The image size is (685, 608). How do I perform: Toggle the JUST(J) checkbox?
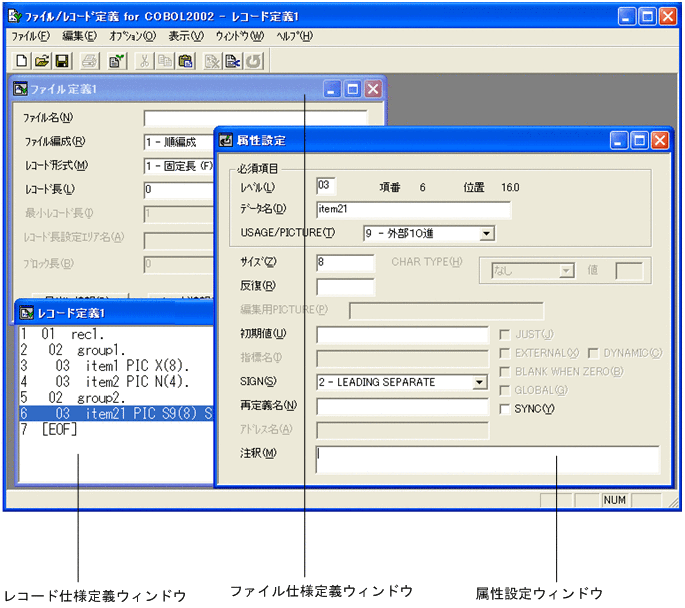coord(505,335)
